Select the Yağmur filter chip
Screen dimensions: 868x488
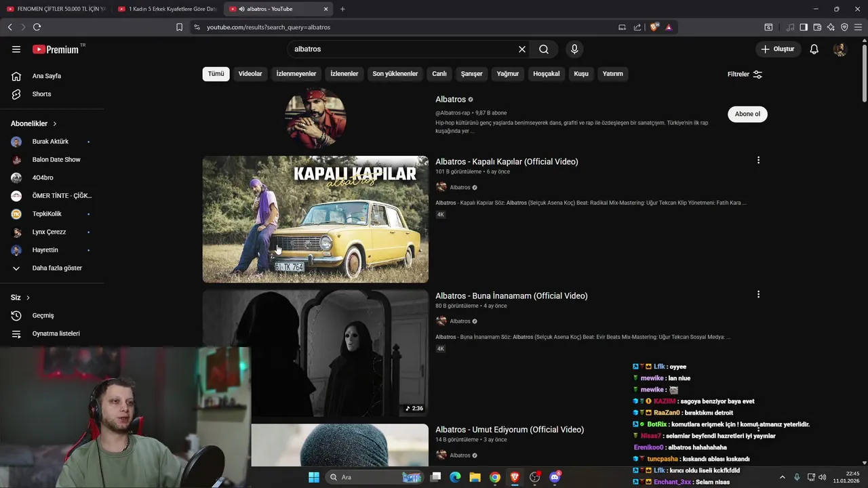click(x=508, y=74)
